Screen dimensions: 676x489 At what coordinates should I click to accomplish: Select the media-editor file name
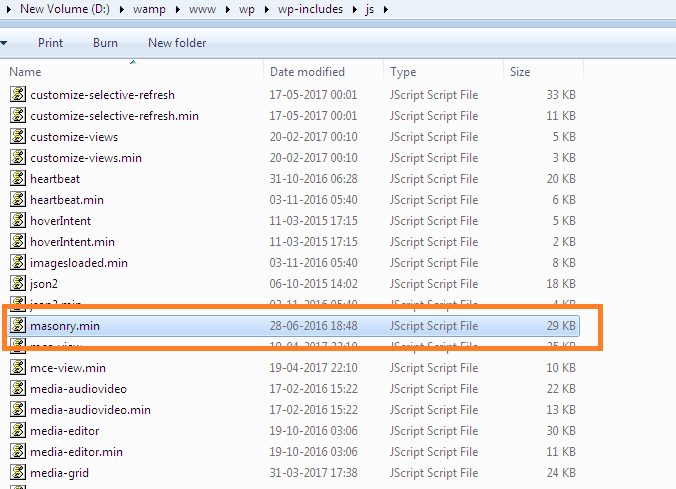[65, 431]
